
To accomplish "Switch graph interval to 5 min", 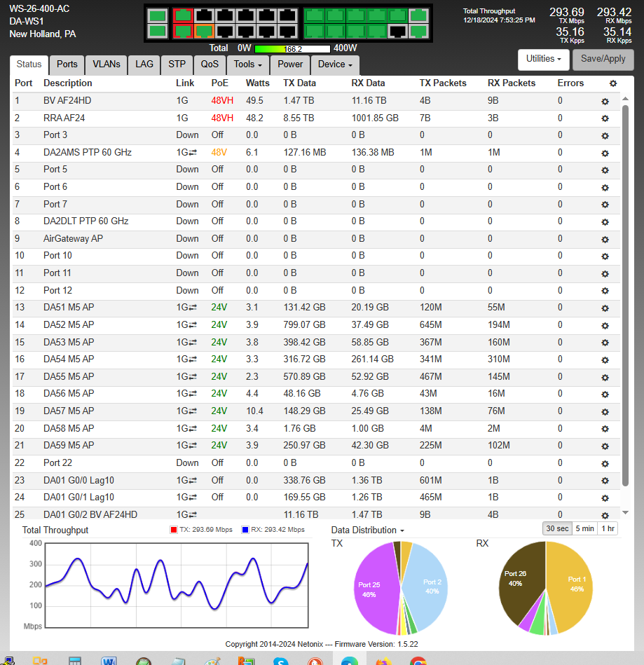I will coord(584,529).
